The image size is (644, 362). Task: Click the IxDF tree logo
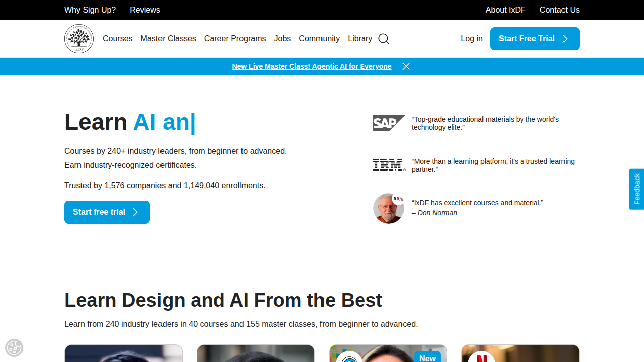[79, 39]
